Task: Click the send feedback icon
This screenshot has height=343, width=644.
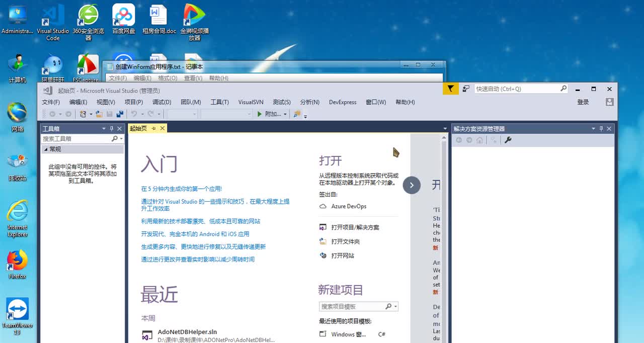Action: (x=466, y=89)
